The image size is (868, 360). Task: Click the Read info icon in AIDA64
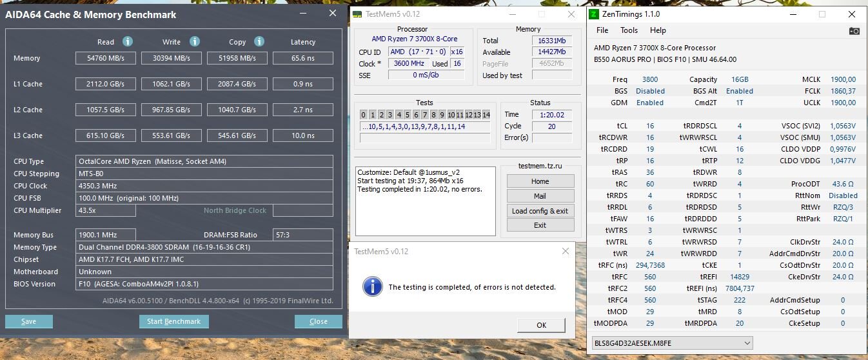point(128,42)
